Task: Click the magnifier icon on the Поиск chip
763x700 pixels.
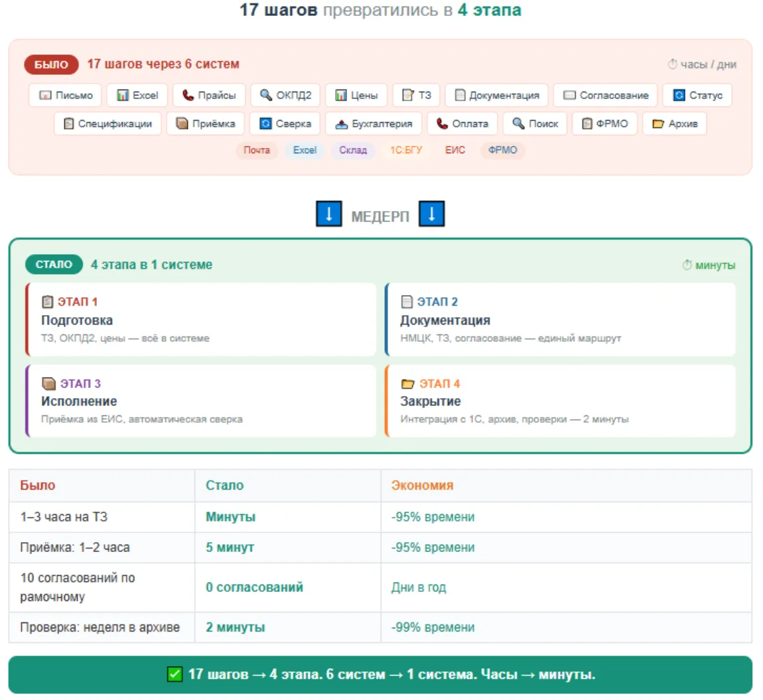Action: [518, 123]
